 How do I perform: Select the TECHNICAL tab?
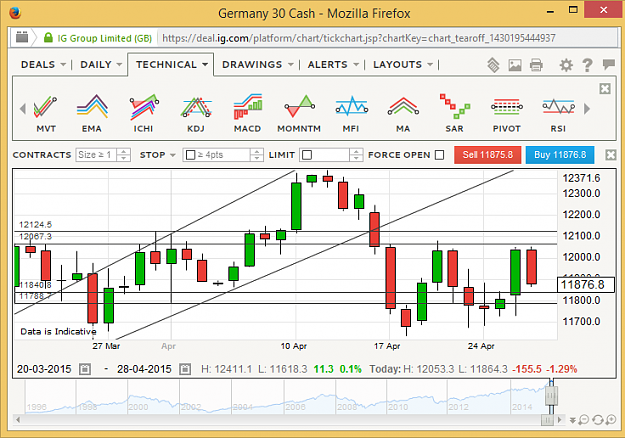click(x=171, y=65)
